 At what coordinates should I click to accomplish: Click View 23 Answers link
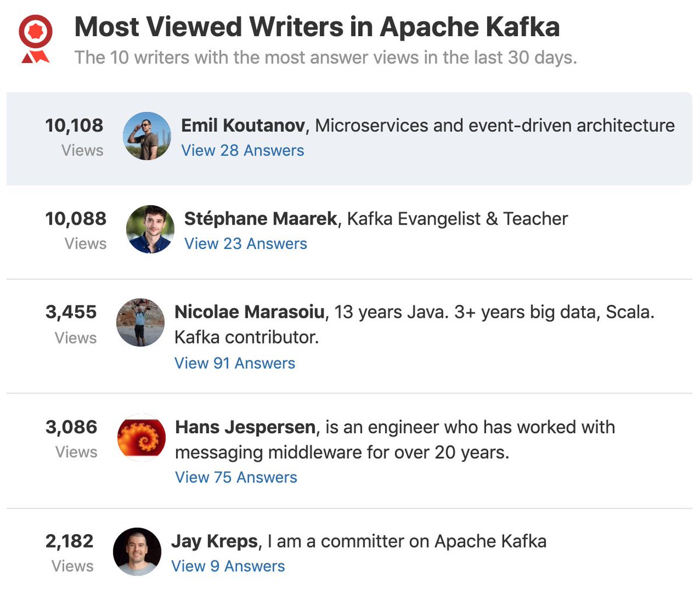coord(246,244)
